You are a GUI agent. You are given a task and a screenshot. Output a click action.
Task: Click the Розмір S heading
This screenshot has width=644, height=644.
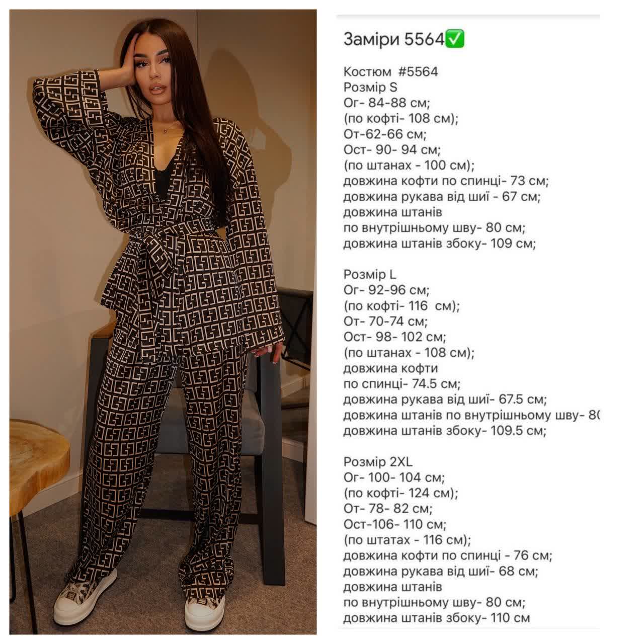coord(370,87)
